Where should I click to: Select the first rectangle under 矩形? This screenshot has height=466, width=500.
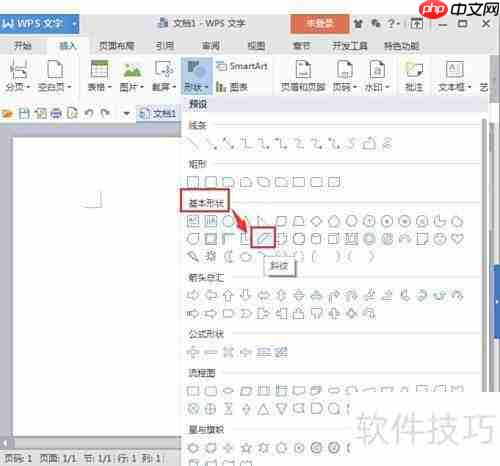pos(193,182)
